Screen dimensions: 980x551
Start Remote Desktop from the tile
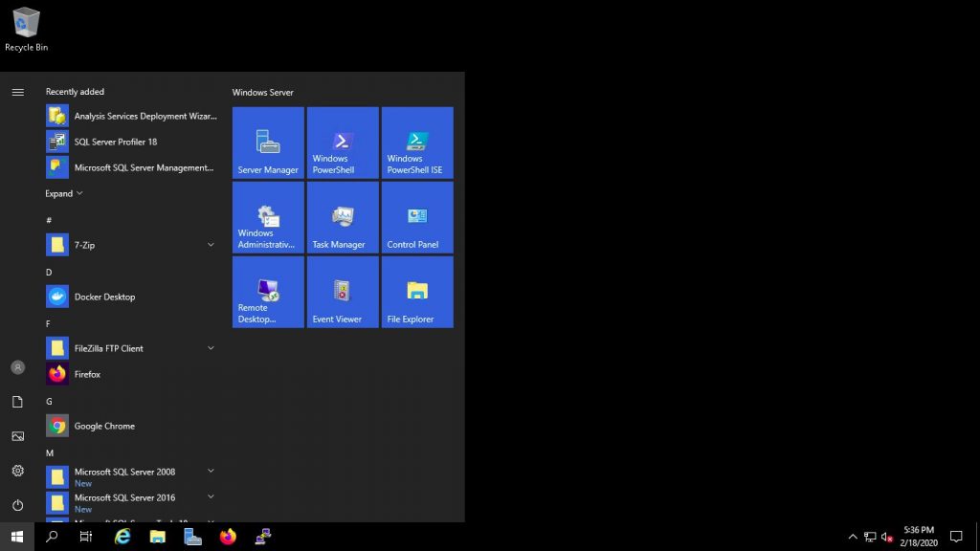267,292
